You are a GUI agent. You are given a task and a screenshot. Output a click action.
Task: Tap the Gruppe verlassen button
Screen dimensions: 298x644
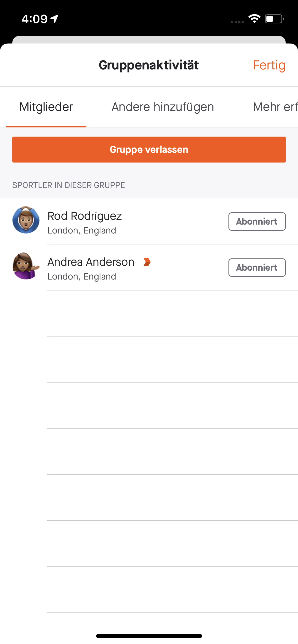(149, 150)
